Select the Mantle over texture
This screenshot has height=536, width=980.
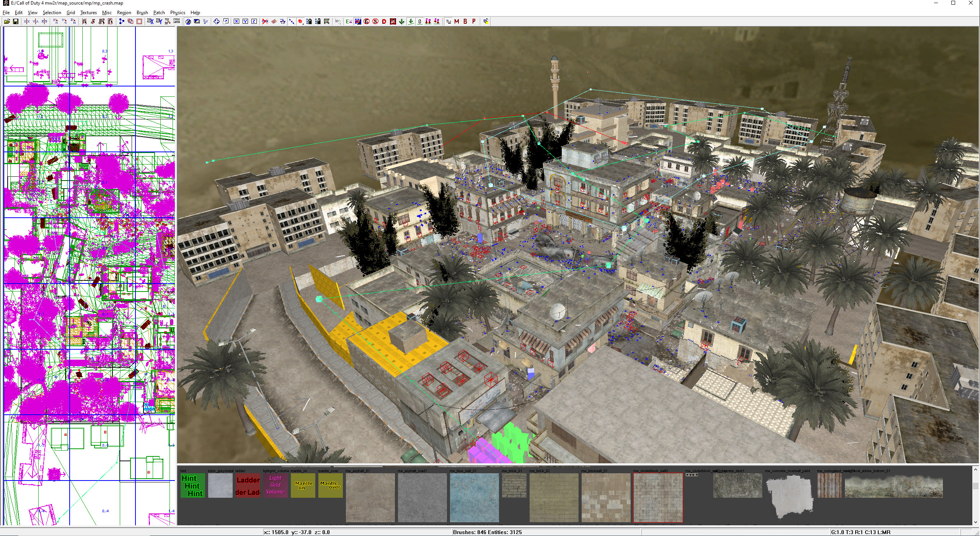pyautogui.click(x=331, y=485)
